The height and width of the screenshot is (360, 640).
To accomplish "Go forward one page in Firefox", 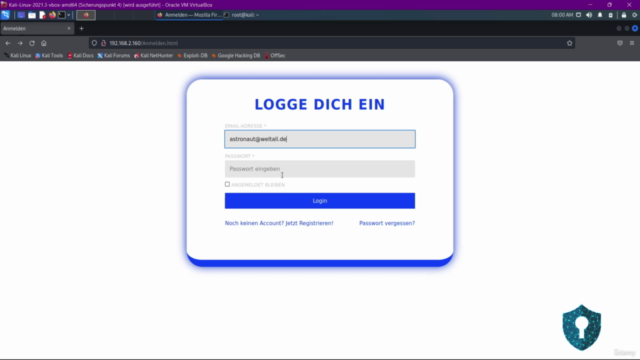I will 20,43.
